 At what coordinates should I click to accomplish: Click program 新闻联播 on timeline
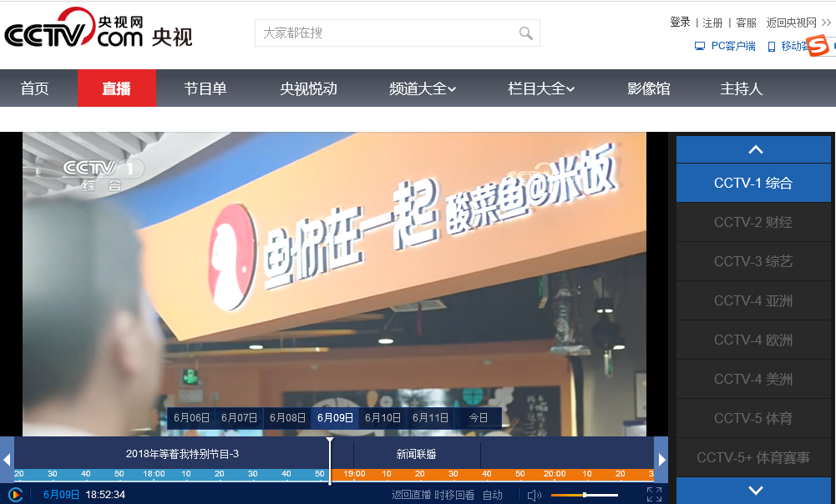click(x=417, y=454)
